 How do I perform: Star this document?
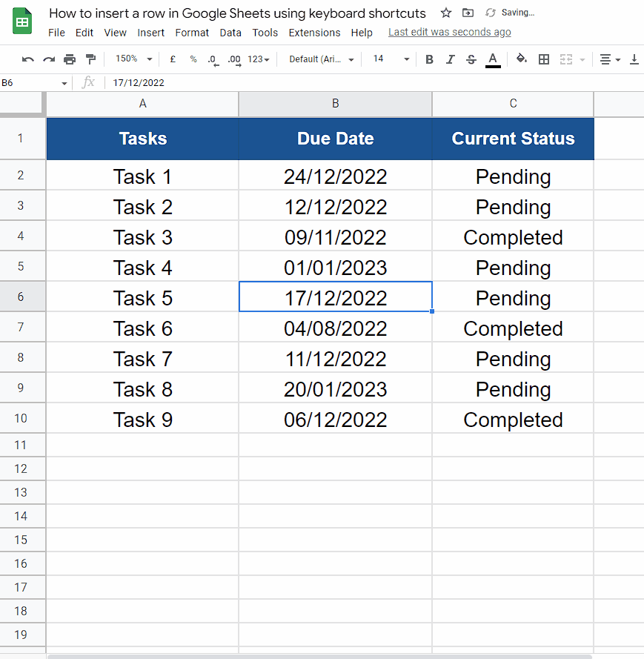click(445, 13)
